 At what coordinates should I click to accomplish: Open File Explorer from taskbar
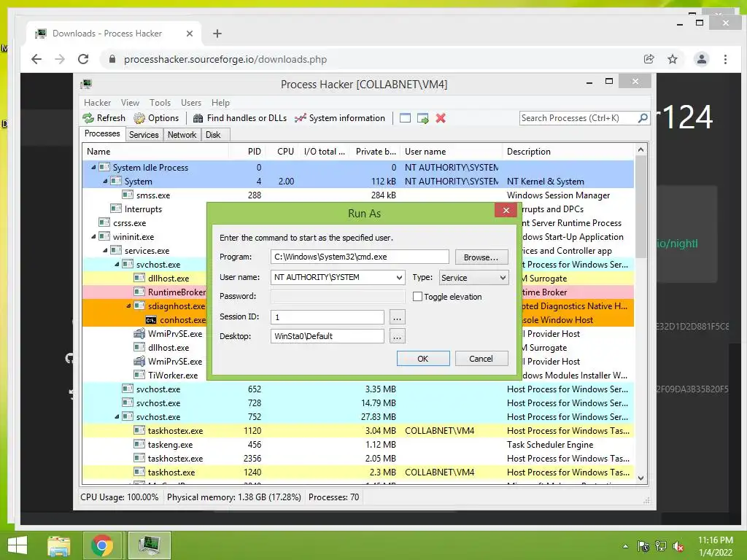click(x=59, y=545)
